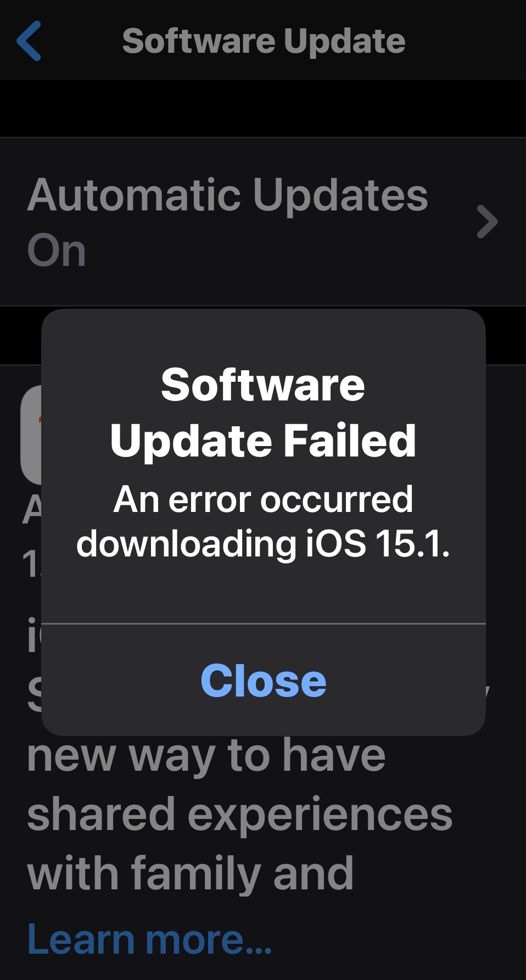
Task: Tap the 'Software Update Failed' alert heading
Action: [263, 412]
